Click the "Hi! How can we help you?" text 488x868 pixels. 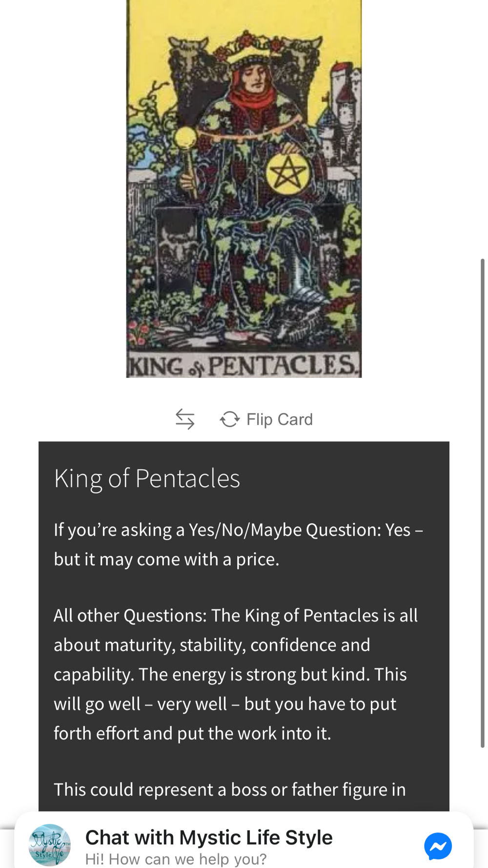[x=176, y=859]
